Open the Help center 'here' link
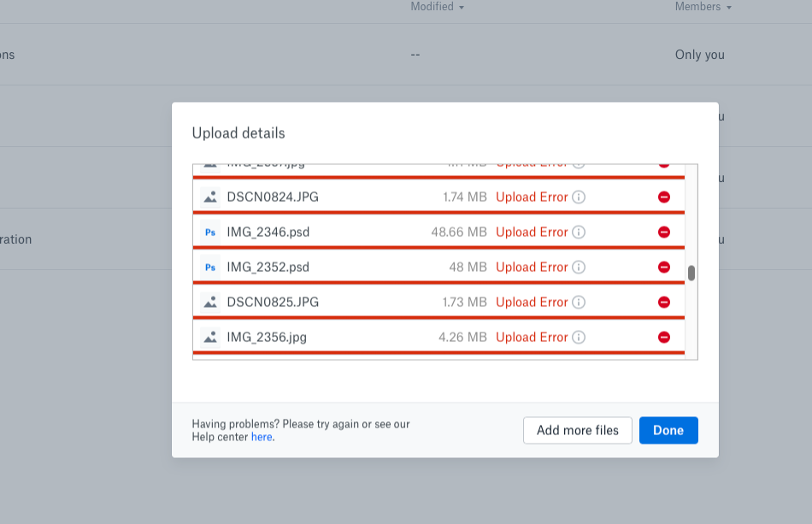This screenshot has height=524, width=812. click(262, 437)
